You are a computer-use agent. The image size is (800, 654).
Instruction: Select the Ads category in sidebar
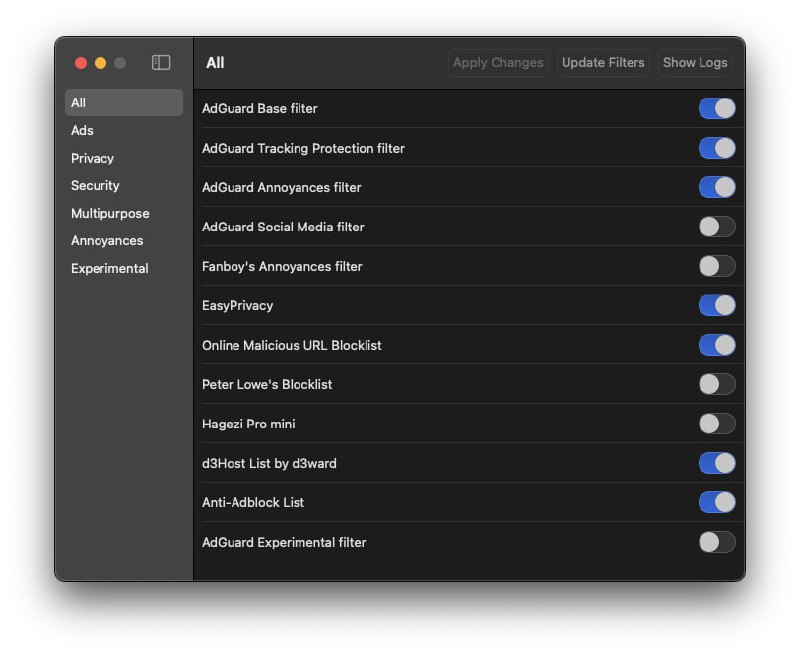click(x=82, y=131)
